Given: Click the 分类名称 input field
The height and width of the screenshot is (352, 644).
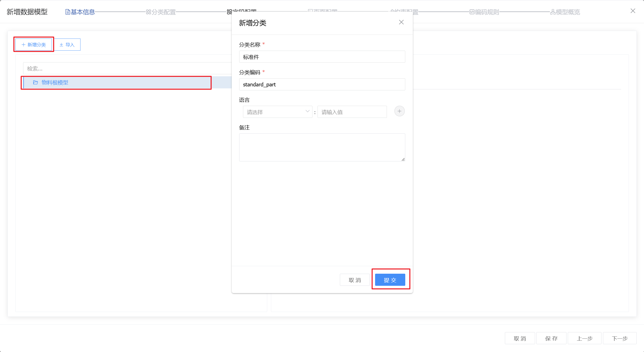Looking at the screenshot, I should pyautogui.click(x=322, y=57).
